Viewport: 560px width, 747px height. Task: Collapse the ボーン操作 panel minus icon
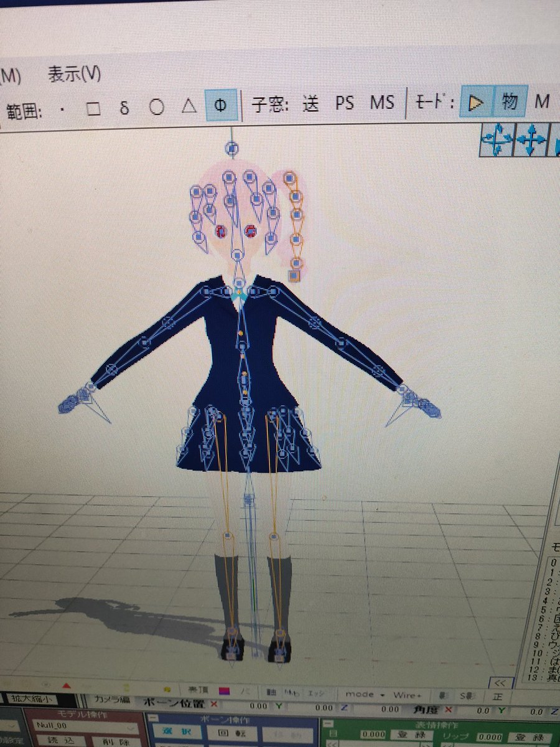coord(154,718)
